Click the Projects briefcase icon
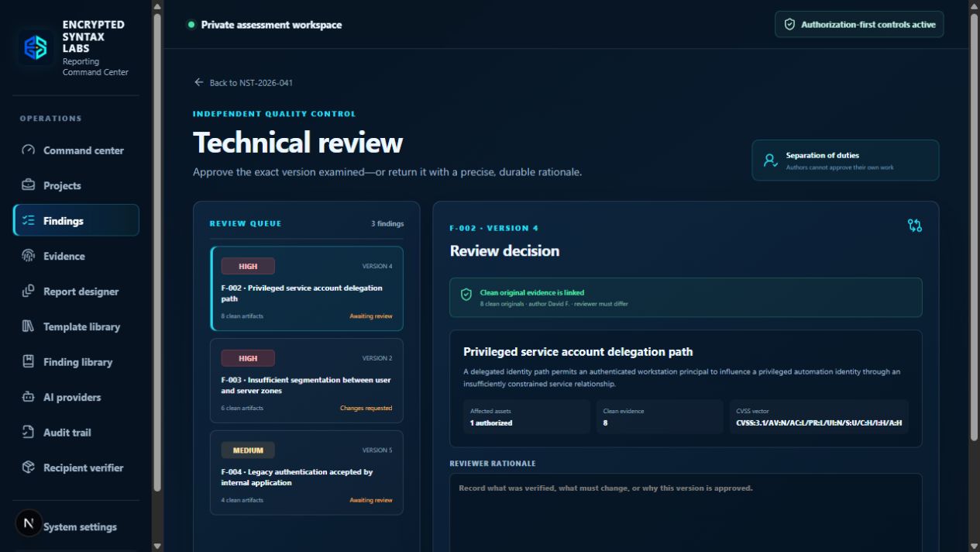 pyautogui.click(x=29, y=185)
